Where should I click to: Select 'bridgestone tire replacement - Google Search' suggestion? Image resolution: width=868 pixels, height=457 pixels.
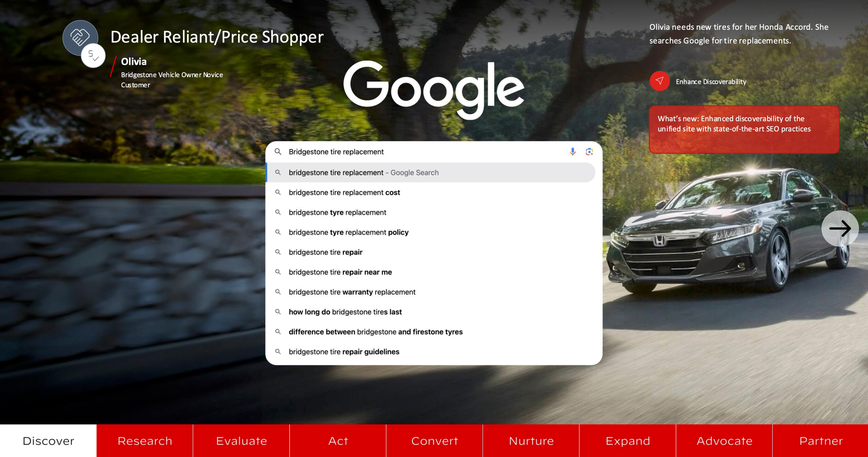click(x=430, y=172)
